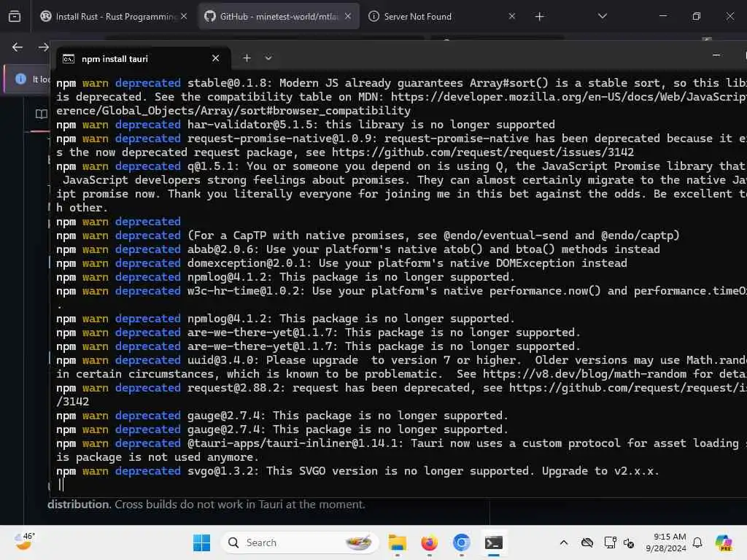747x560 pixels.
Task: Open Copilot preview from the taskbar
Action: click(724, 542)
